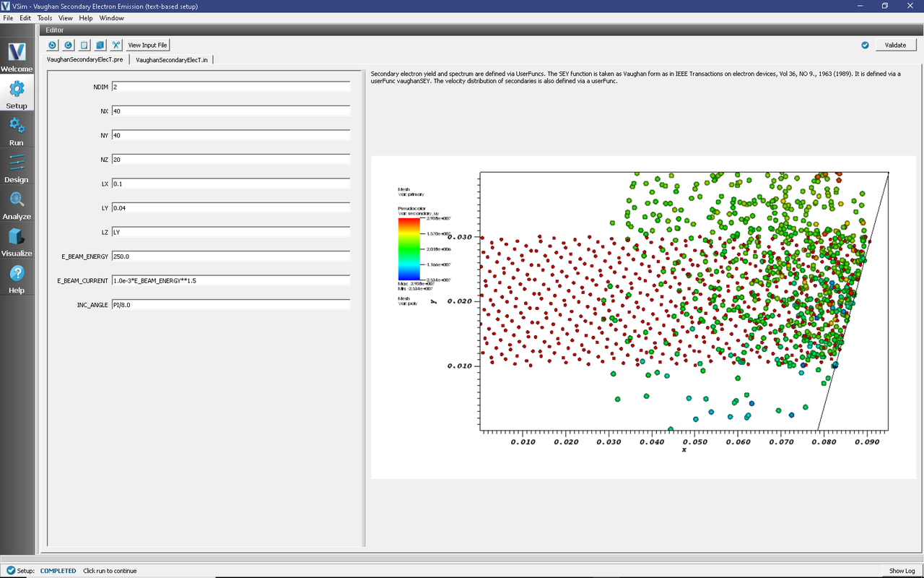Click the Paste clipboard icon
The width and height of the screenshot is (924, 578).
(84, 45)
